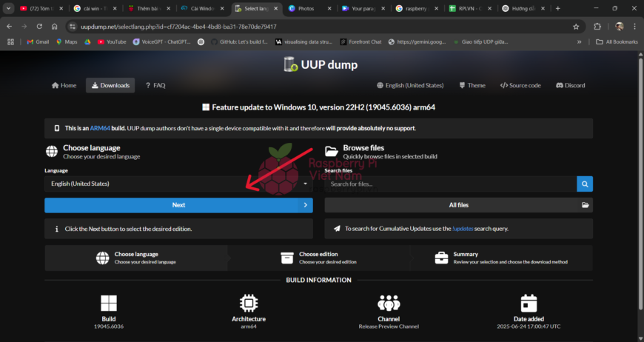Viewport: 644px width, 342px height.
Task: Select the Summary step
Action: [501, 258]
